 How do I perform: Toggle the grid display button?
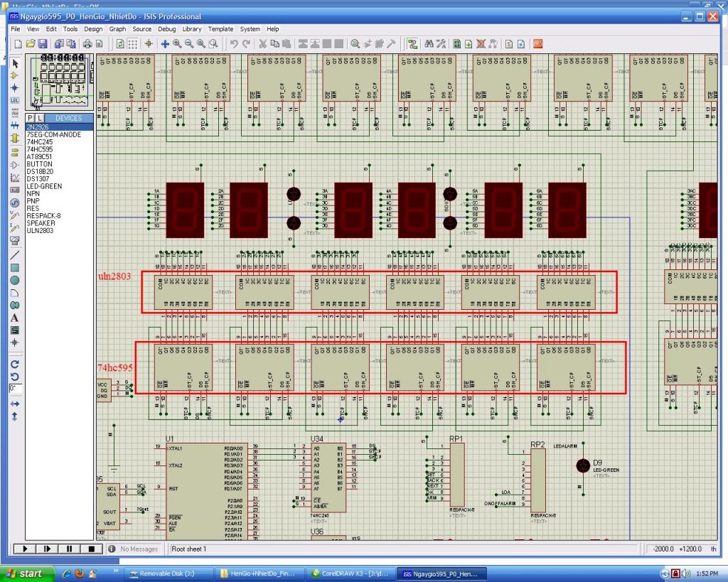click(x=132, y=44)
